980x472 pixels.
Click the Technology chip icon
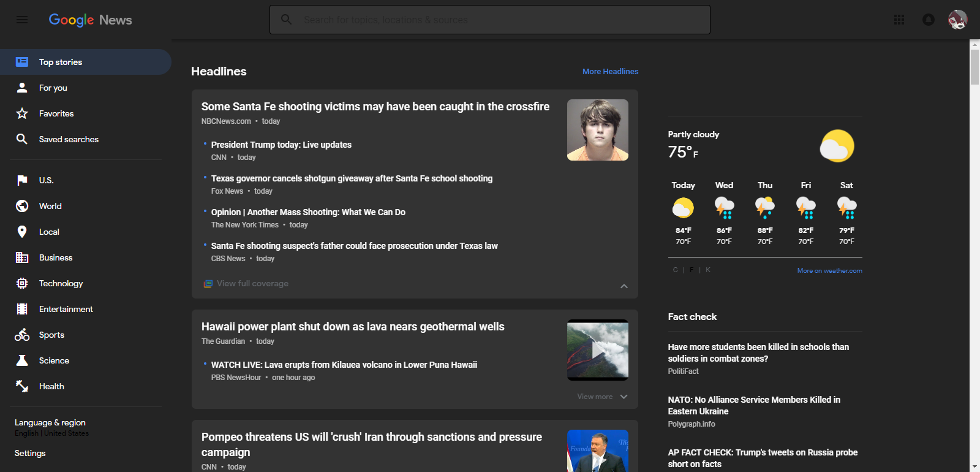tap(22, 283)
